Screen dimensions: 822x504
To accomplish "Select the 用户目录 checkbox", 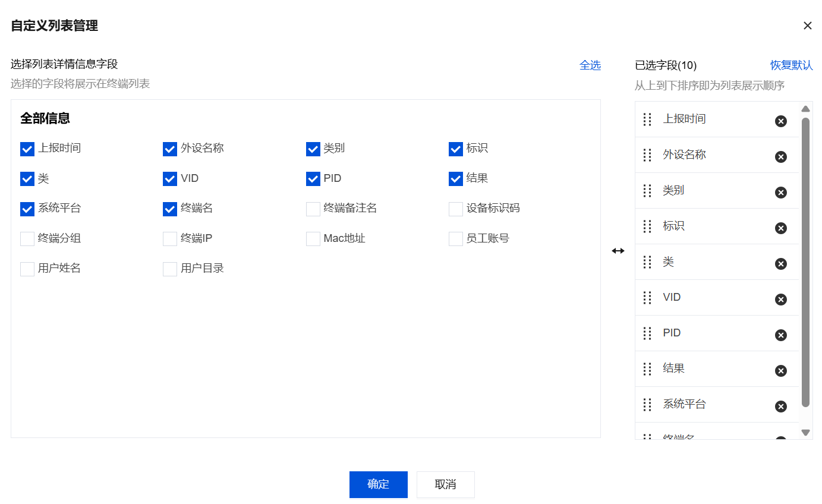I will 170,269.
